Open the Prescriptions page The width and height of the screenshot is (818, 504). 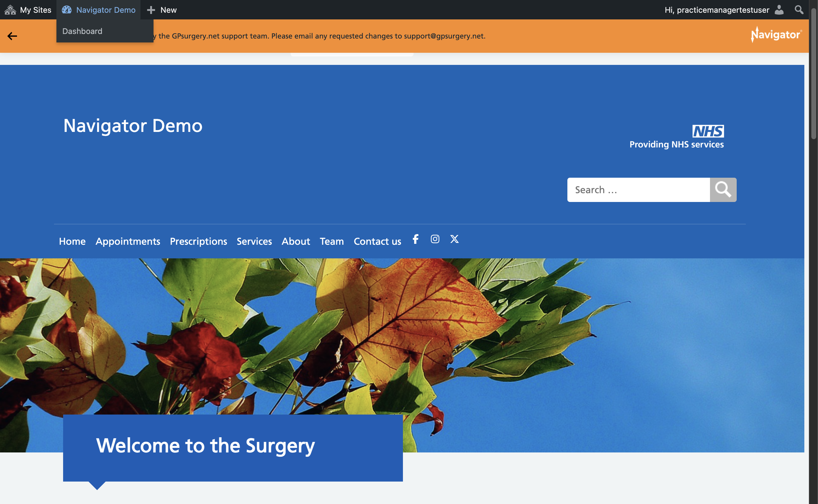(198, 241)
